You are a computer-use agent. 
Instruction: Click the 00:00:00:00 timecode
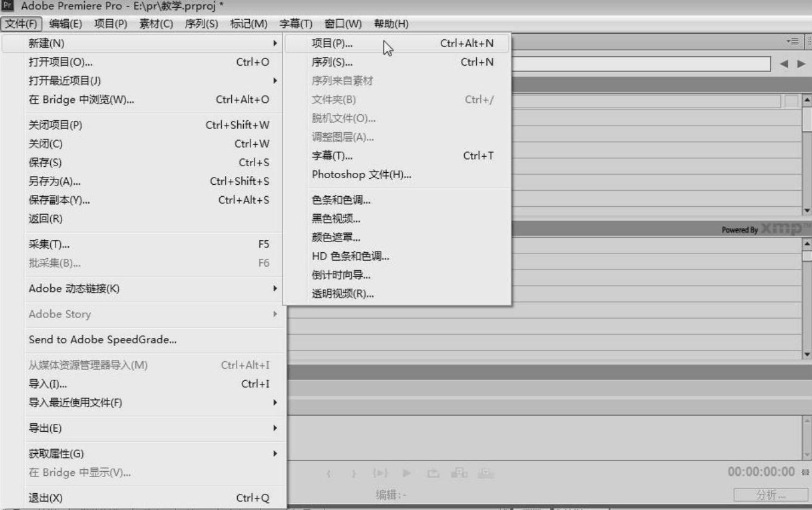pos(761,472)
